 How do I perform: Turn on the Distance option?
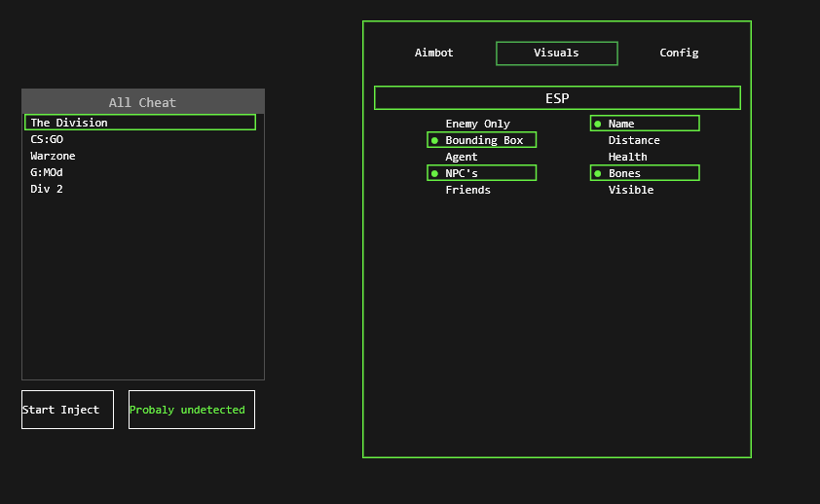634,140
